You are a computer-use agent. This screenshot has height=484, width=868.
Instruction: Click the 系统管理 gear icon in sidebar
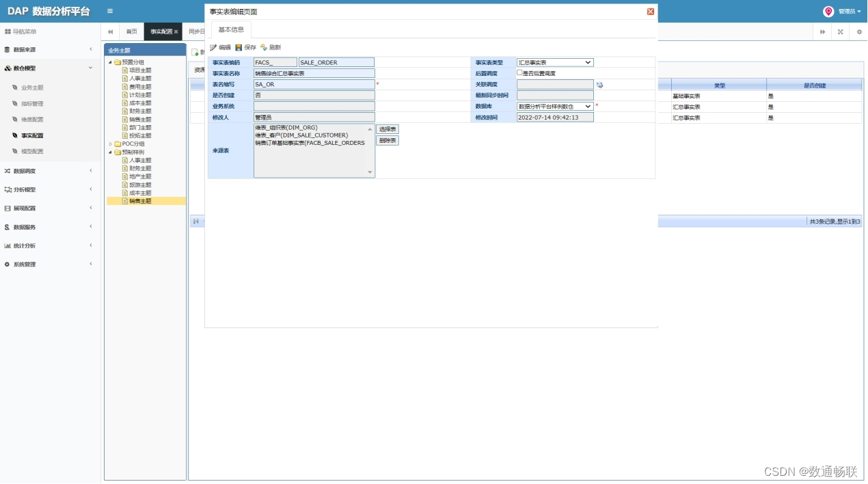tap(8, 264)
